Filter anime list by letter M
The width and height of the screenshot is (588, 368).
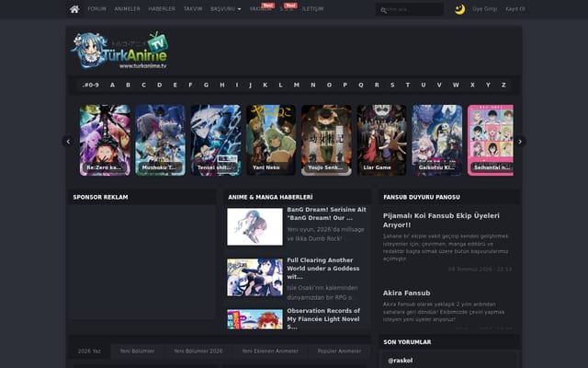click(x=296, y=86)
